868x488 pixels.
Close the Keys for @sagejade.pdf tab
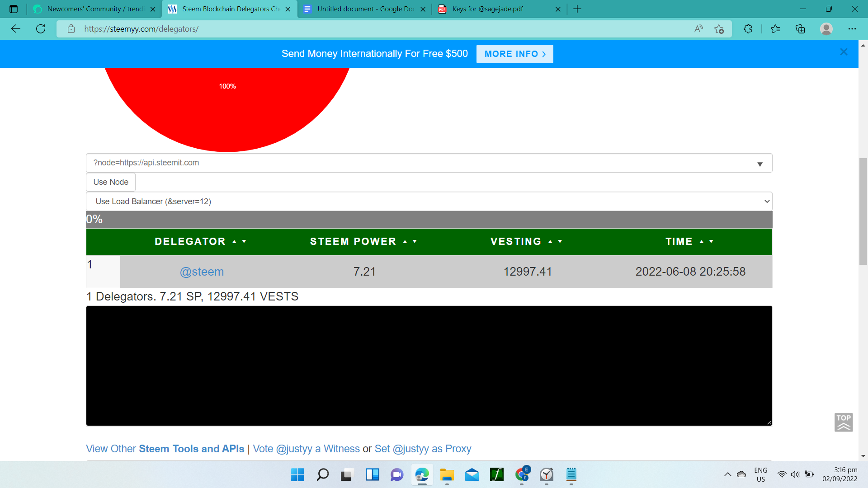click(x=558, y=9)
